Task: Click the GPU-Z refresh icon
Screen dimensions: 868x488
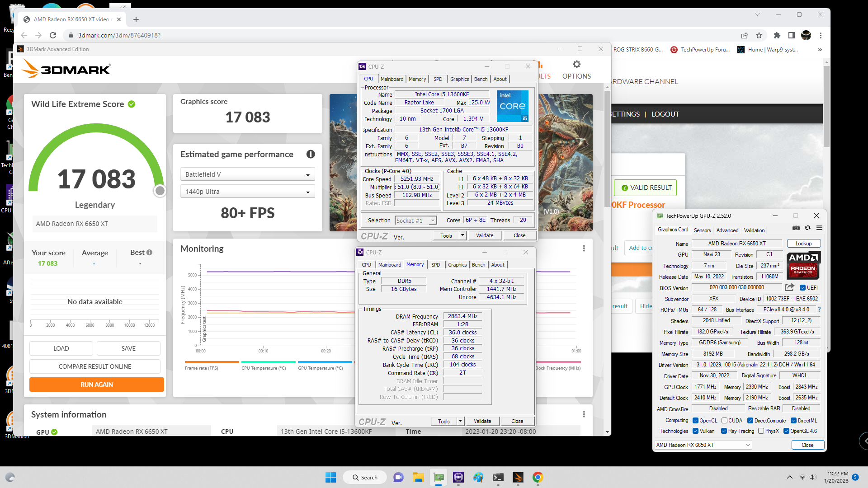Action: tap(808, 228)
